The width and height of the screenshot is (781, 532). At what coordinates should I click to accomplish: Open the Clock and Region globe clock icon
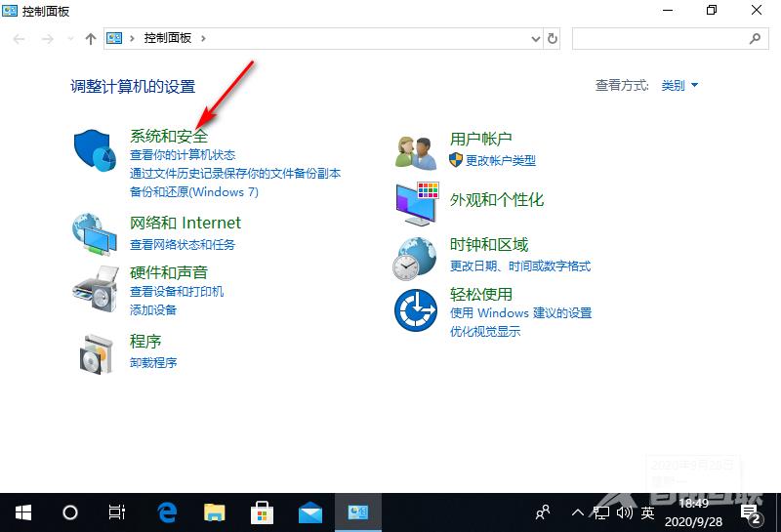(414, 259)
